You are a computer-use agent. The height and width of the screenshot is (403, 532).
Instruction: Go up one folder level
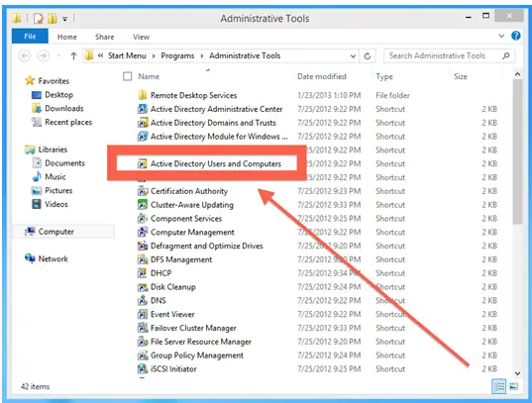(73, 55)
